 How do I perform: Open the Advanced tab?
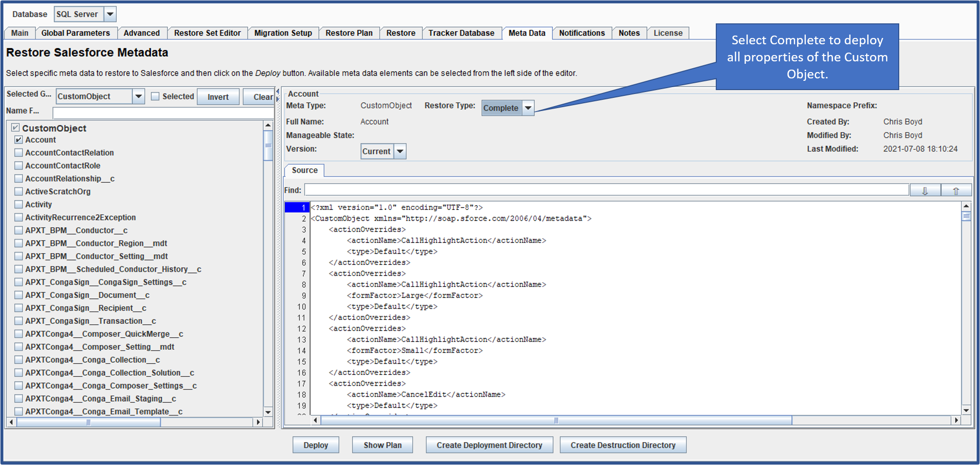click(x=142, y=33)
